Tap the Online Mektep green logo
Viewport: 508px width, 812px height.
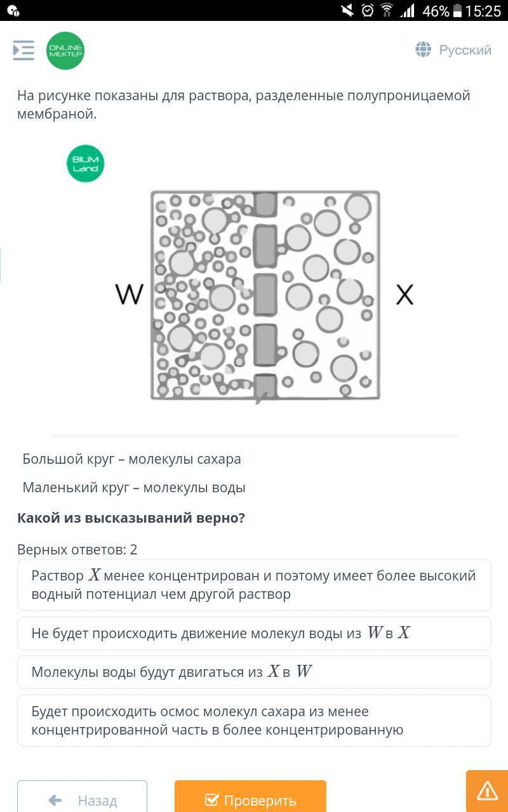[65, 51]
